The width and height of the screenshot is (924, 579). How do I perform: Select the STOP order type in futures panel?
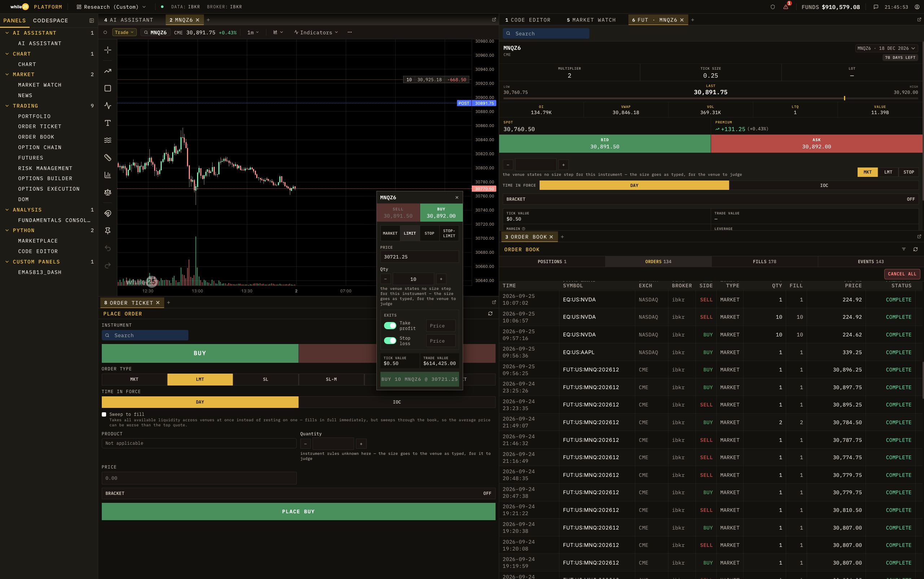coord(908,172)
